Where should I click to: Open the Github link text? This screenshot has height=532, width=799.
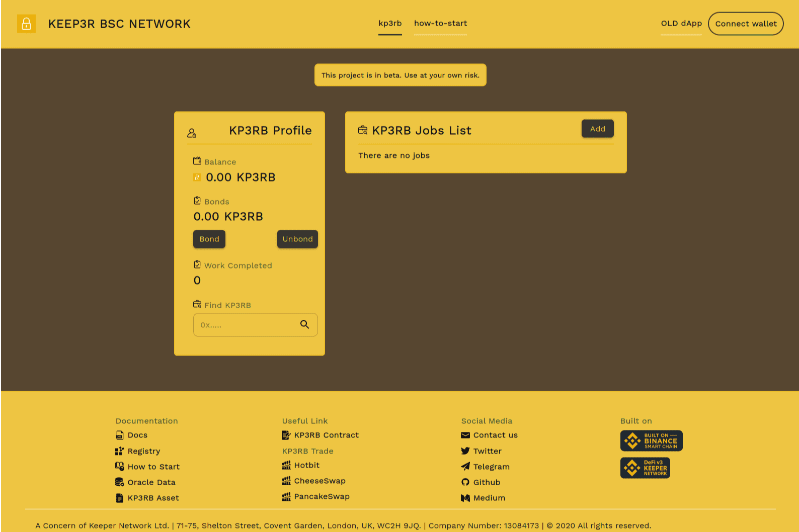pyautogui.click(x=487, y=482)
